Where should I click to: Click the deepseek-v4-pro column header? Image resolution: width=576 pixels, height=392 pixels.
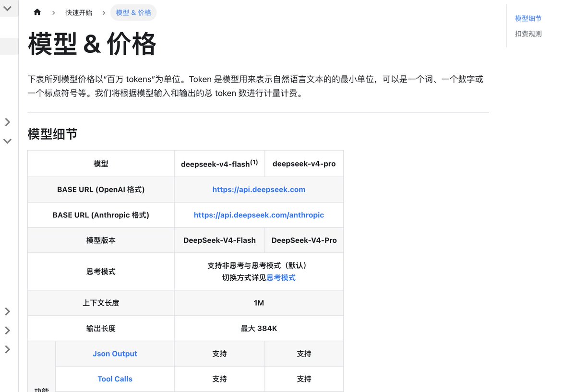304,164
